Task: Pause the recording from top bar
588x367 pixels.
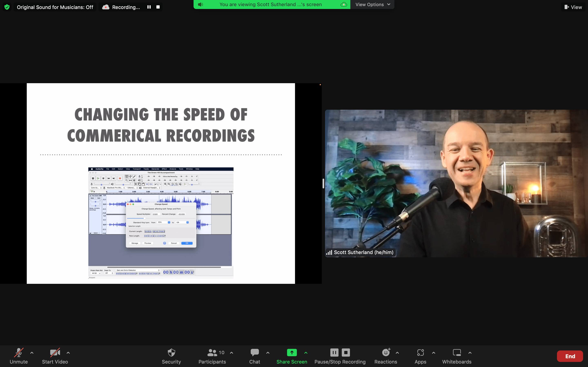Action: click(x=149, y=7)
